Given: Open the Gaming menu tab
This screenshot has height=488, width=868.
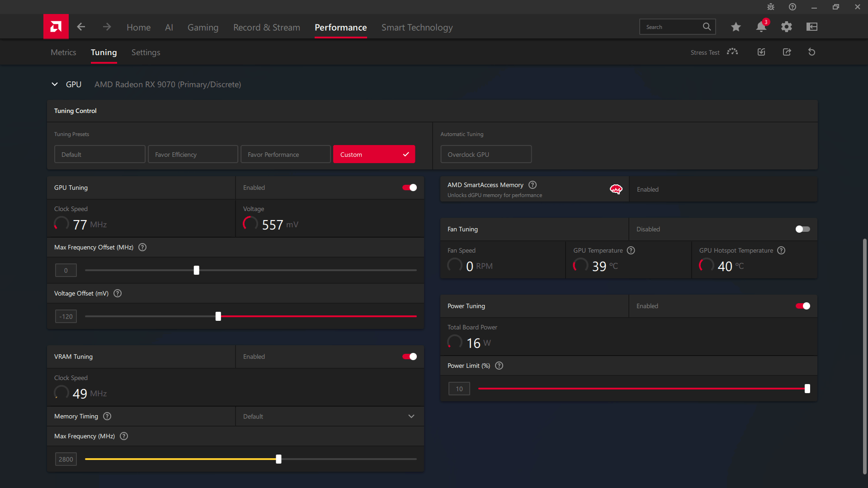Looking at the screenshot, I should (203, 28).
